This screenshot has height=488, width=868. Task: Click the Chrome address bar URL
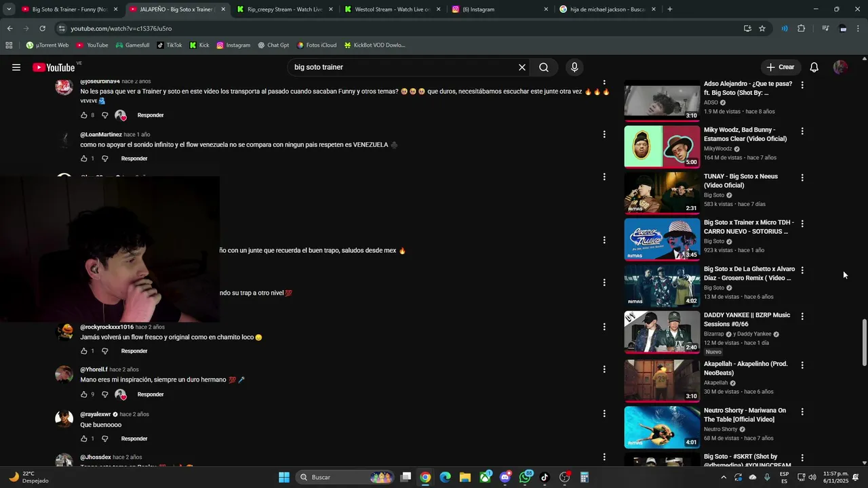121,28
